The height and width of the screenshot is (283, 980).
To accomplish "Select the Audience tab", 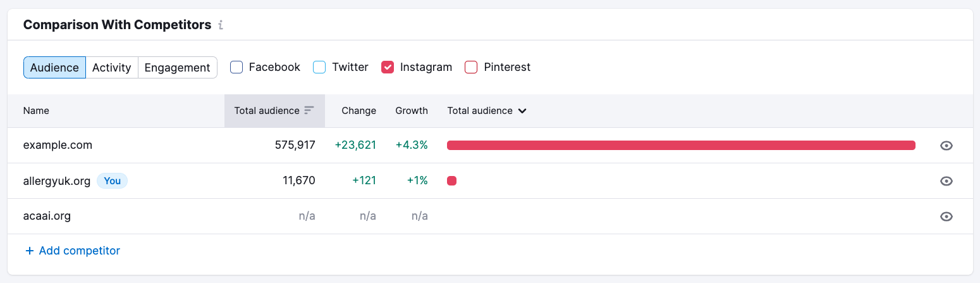I will (x=54, y=68).
